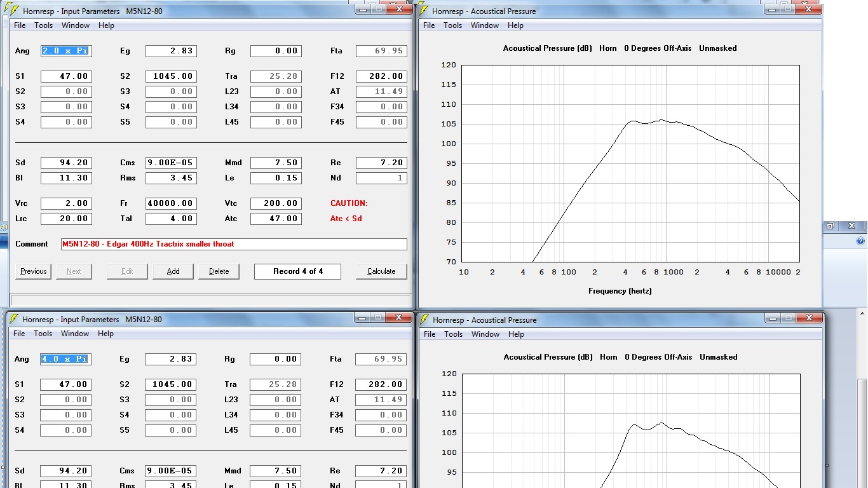
Task: Click Tra 25.28 field in top Input Parameters window
Action: point(276,76)
